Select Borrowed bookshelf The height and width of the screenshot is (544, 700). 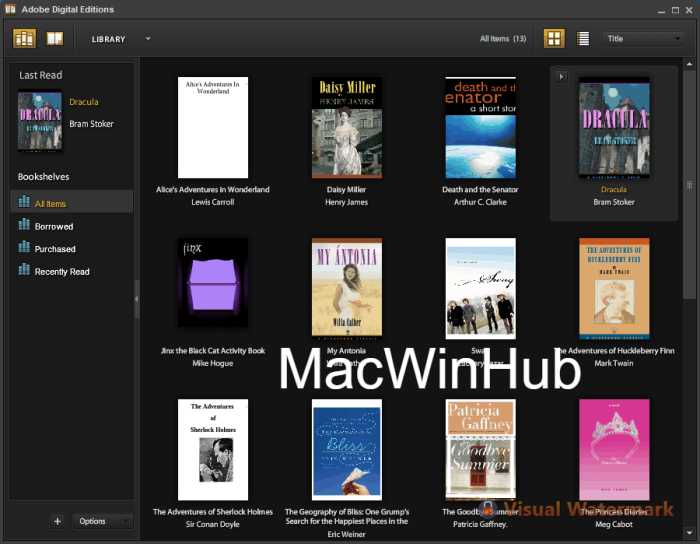71,226
